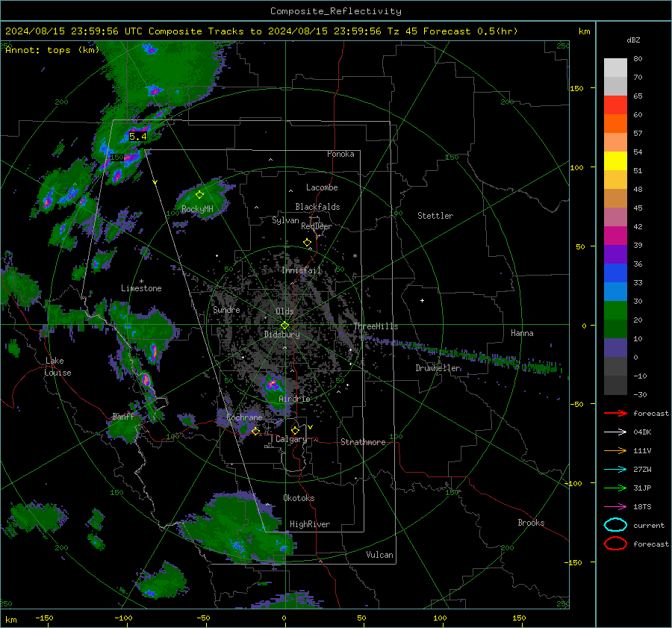The width and height of the screenshot is (672, 628).
Task: Select the orange 111V track arrow
Action: [615, 450]
